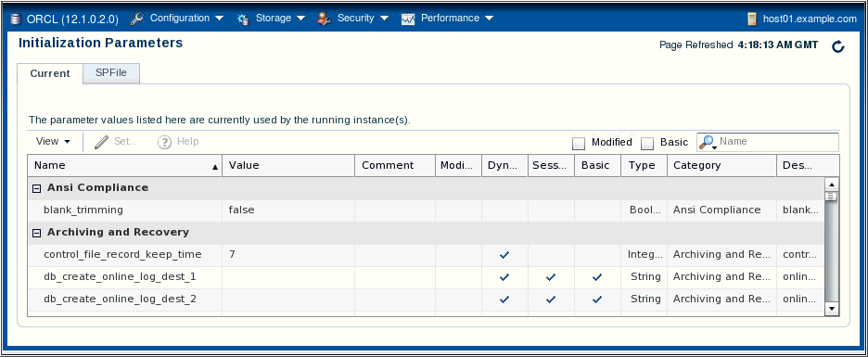The height and width of the screenshot is (357, 868).
Task: Sort by the Value column header
Action: point(288,165)
